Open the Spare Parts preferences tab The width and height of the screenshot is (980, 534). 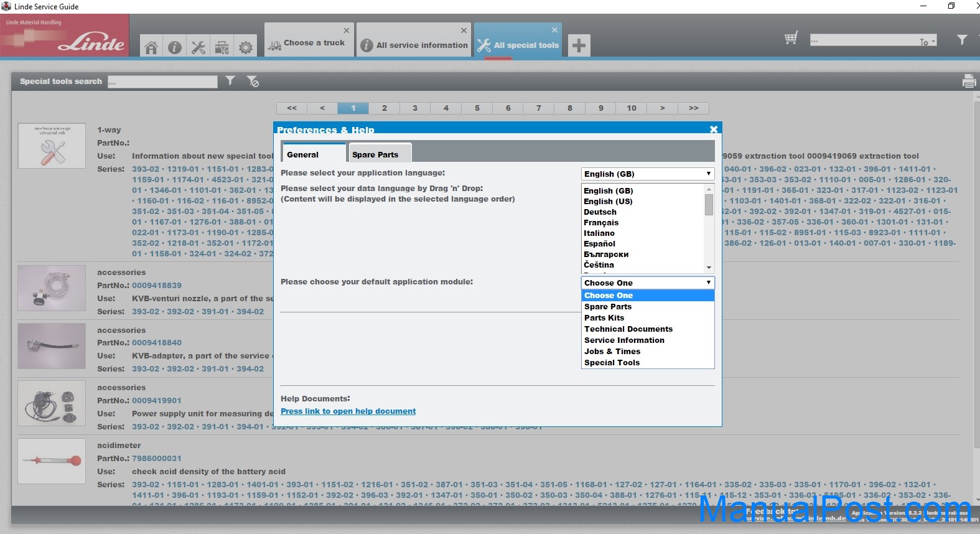coord(380,154)
